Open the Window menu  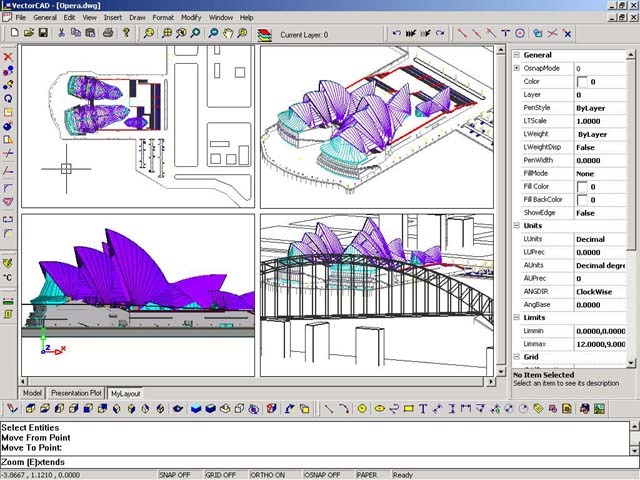click(221, 18)
